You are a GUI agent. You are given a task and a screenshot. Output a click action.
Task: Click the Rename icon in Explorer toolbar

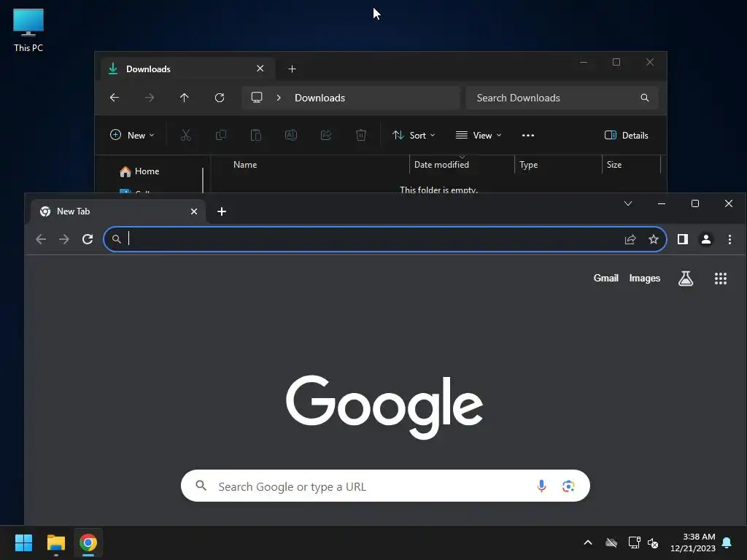click(291, 135)
